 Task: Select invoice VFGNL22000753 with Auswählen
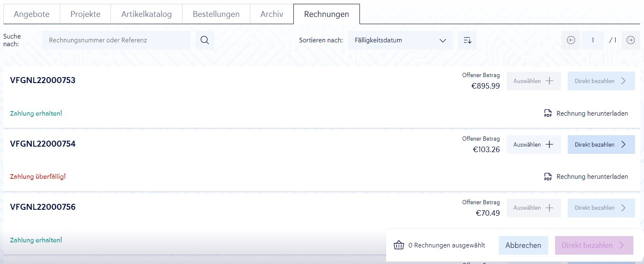pos(533,81)
